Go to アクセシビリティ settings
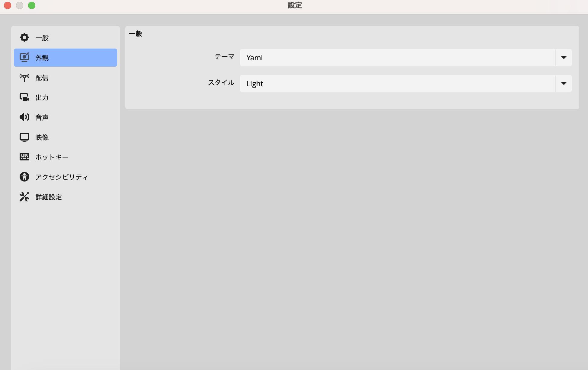This screenshot has width=588, height=370. pos(66,177)
